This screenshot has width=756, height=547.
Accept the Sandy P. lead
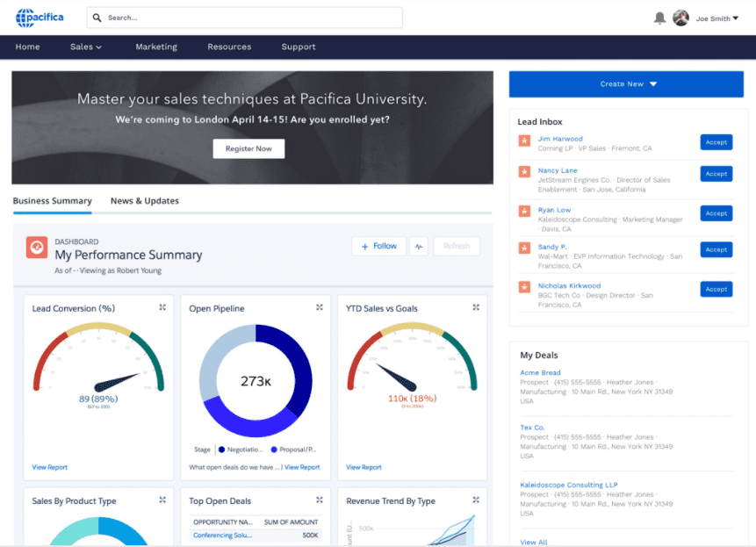click(716, 249)
